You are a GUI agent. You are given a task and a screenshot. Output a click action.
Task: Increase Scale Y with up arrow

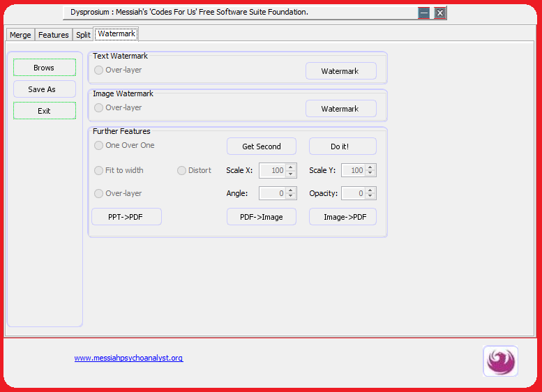tap(370, 167)
